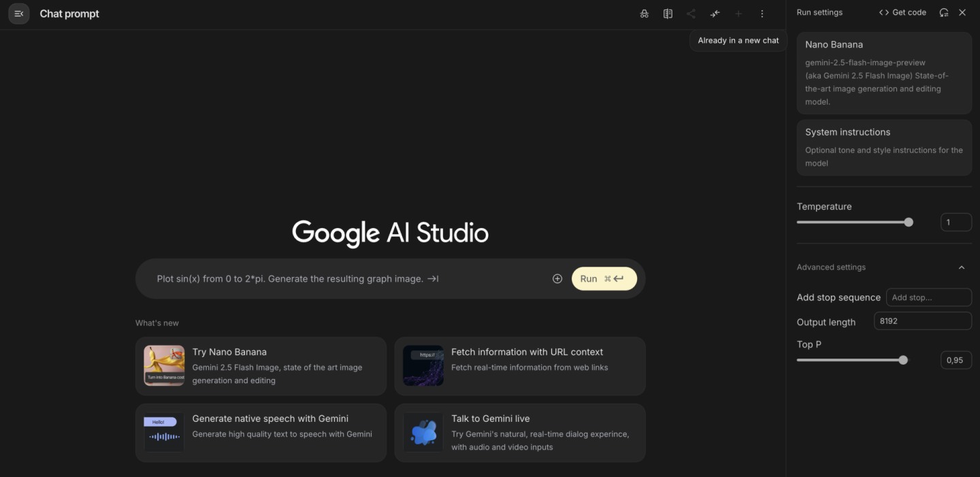Open the System instructions card
980x477 pixels.
click(x=884, y=147)
